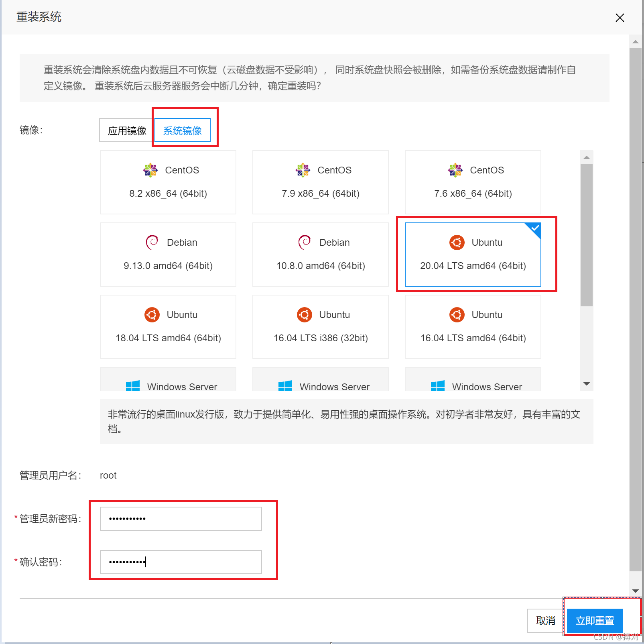Focus the 管理员新密码 password field
644x644 pixels.
click(181, 519)
